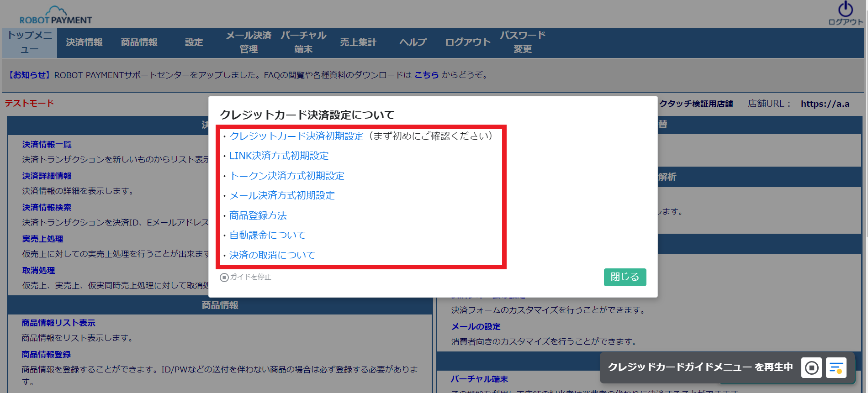
Task: Close the dialog with the 閉じる button
Action: [625, 277]
